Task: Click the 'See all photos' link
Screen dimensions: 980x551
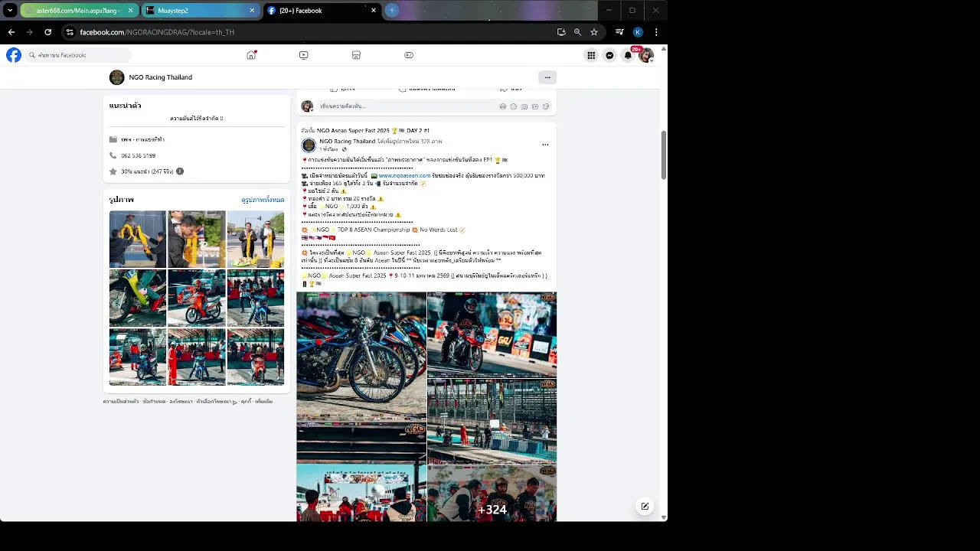Action: pyautogui.click(x=263, y=200)
